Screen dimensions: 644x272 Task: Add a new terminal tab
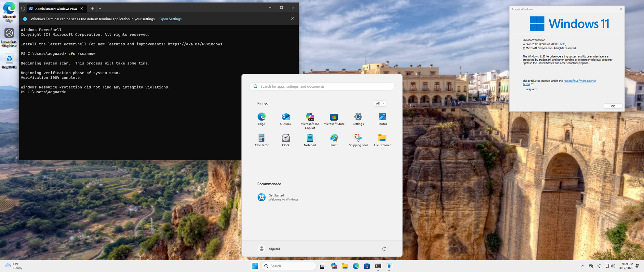tap(92, 8)
